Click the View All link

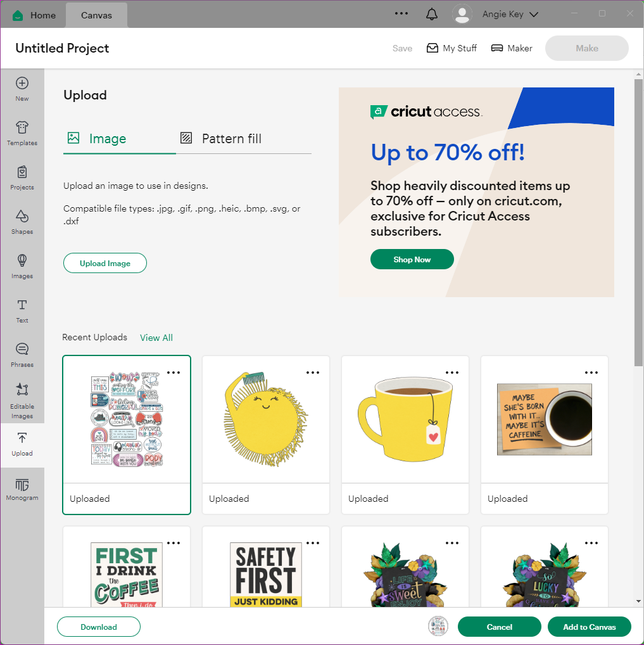pos(156,338)
